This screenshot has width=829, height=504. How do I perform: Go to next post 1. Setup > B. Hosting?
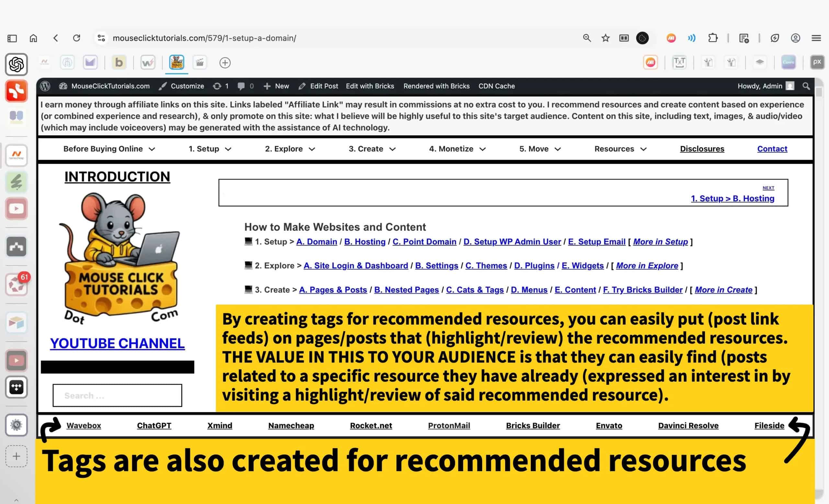[x=732, y=199]
